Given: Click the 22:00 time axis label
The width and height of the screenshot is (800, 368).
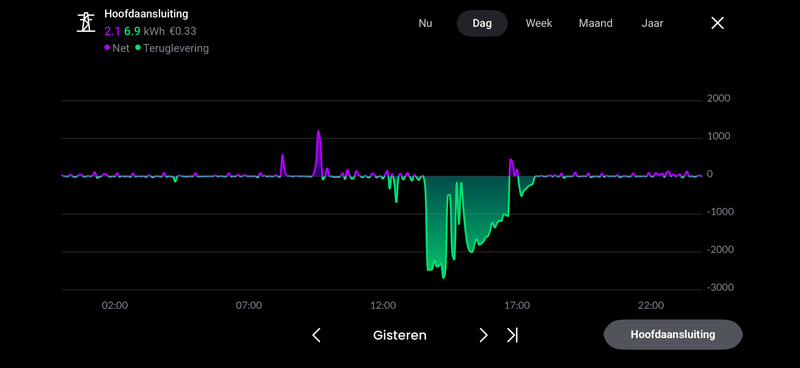Looking at the screenshot, I should (x=651, y=306).
